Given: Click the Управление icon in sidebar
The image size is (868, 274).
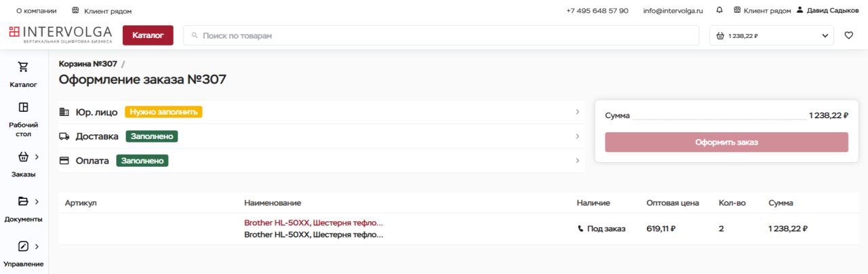Looking at the screenshot, I should click(23, 246).
